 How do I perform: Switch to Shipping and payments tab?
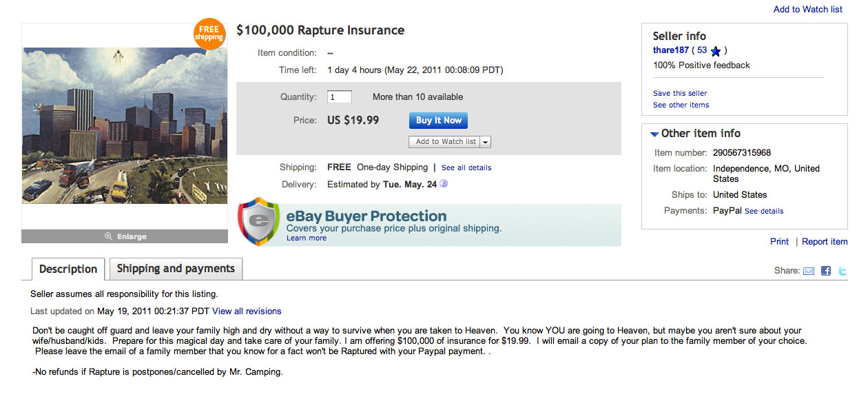point(176,269)
